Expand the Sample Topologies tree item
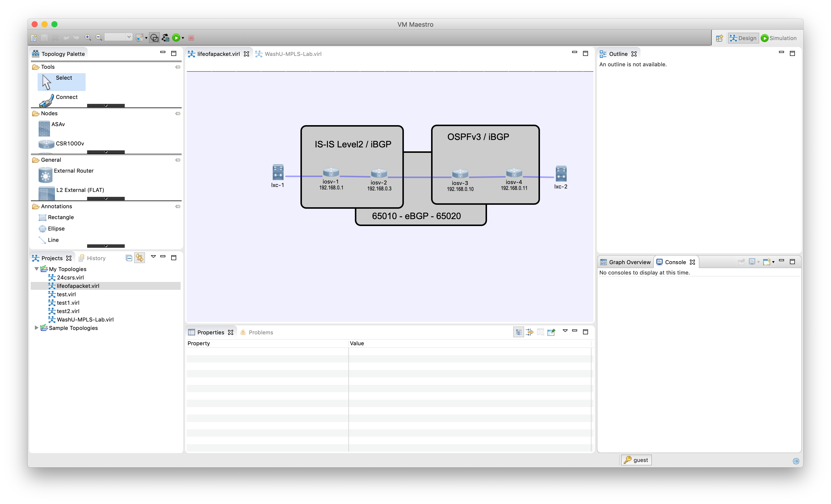Viewport: 831px width, 504px height. click(37, 327)
